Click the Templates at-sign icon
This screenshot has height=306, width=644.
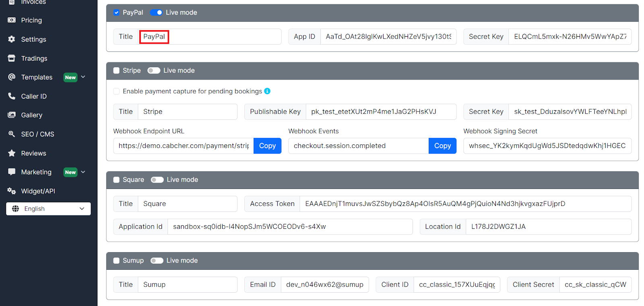point(12,77)
